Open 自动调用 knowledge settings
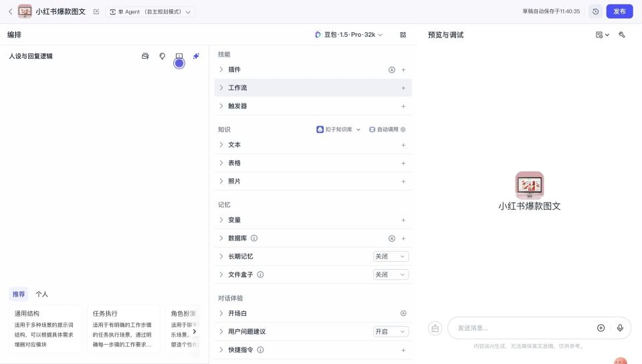 coord(387,130)
